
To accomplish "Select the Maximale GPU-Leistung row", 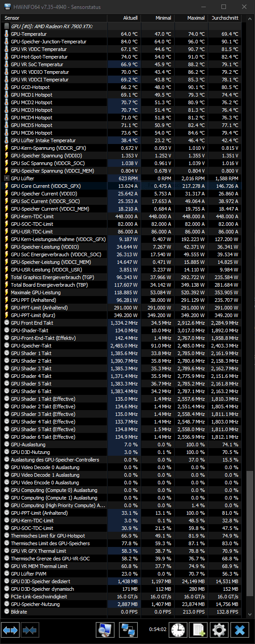I will 122,292.
